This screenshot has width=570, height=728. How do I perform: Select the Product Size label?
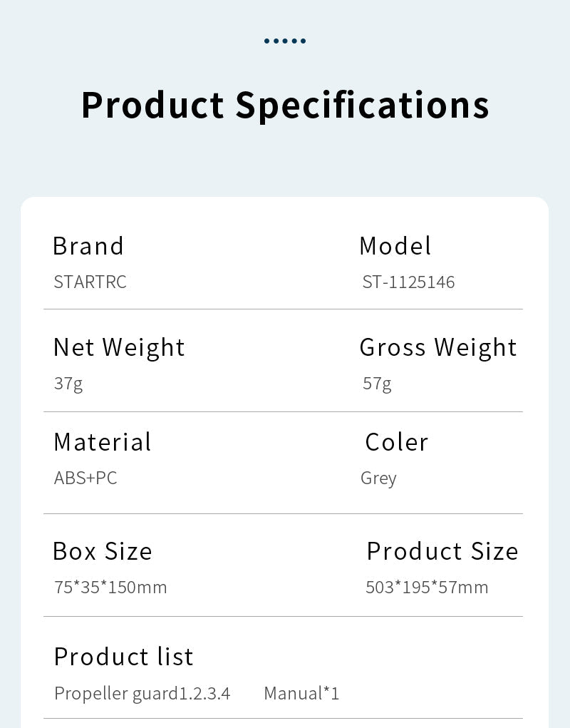point(442,551)
